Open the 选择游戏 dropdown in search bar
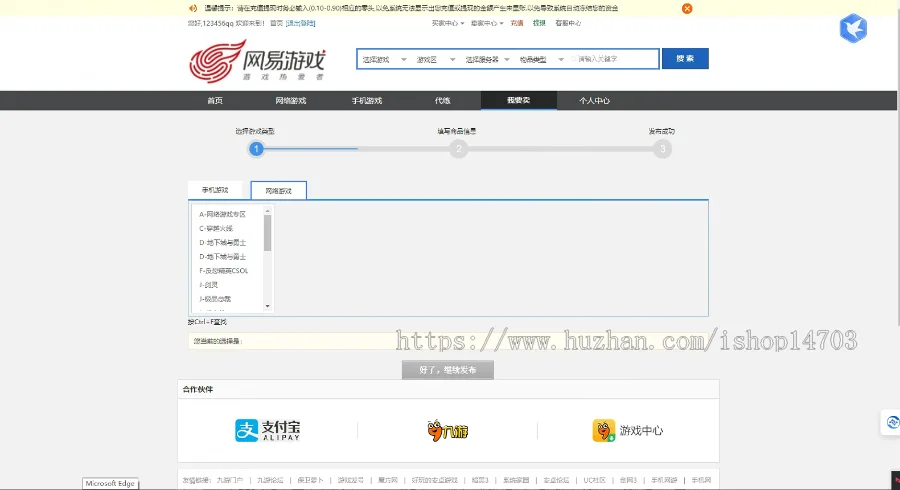The image size is (900, 490). tap(383, 59)
